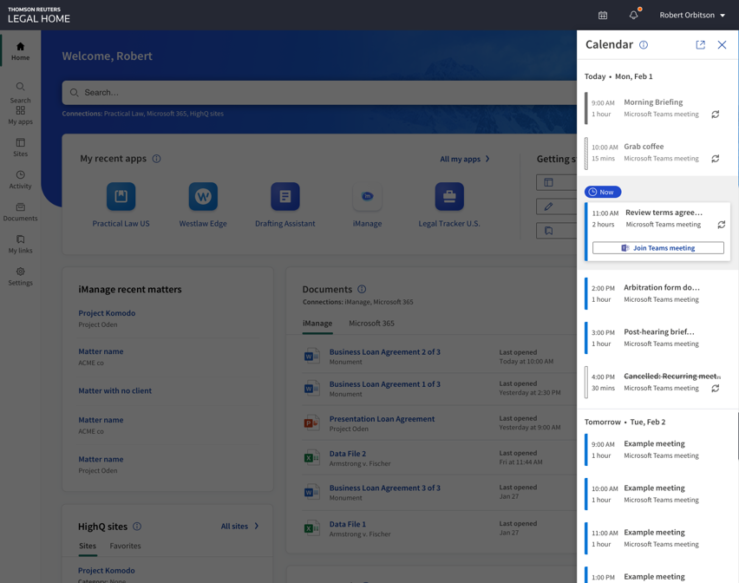Viewport: 739px width, 583px height.
Task: Open Data File 1
Action: [x=347, y=524]
